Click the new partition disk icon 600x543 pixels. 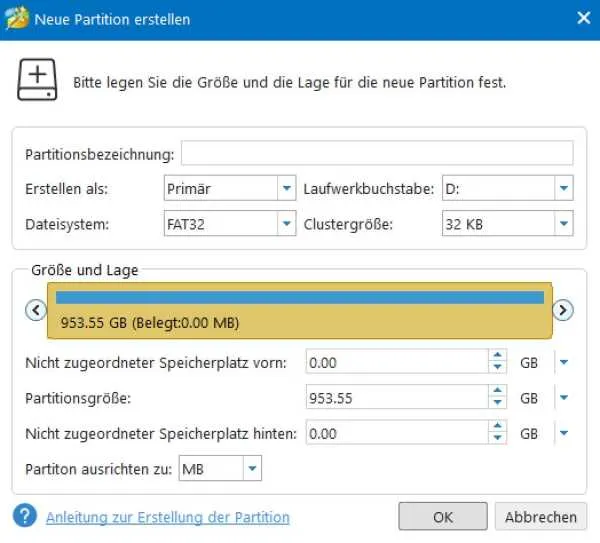coord(37,80)
